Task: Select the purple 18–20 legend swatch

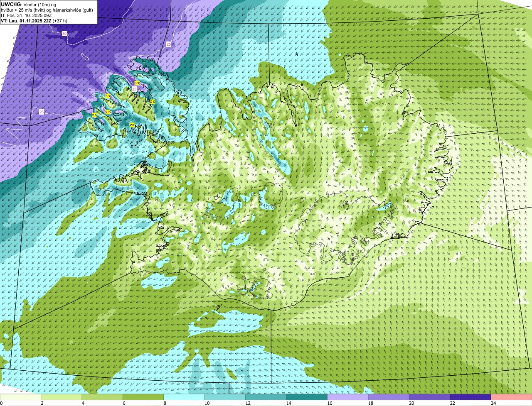Action: click(x=389, y=397)
